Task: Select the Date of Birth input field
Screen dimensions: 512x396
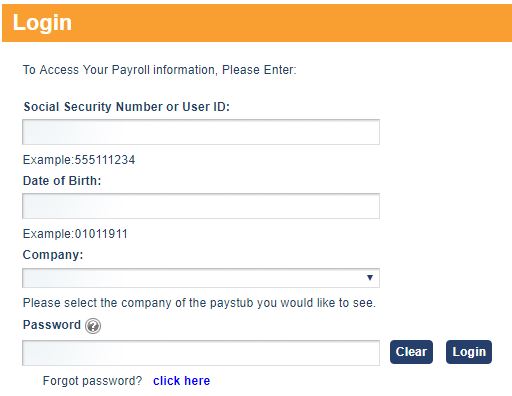Action: pyautogui.click(x=201, y=206)
